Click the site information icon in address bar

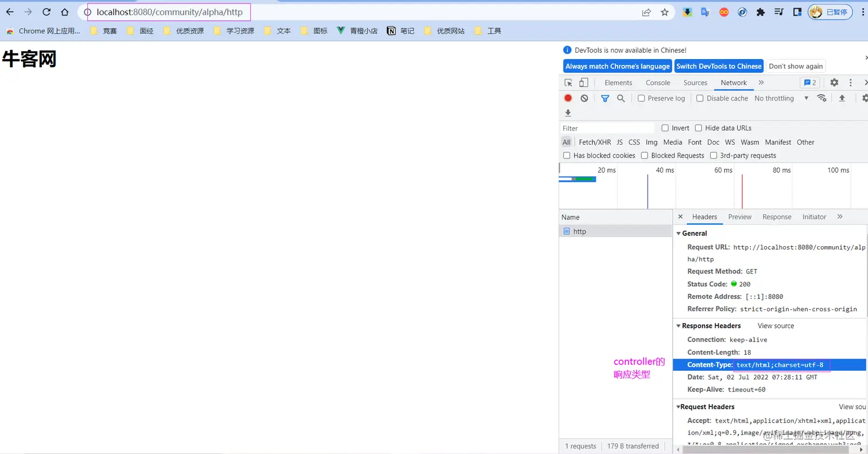click(88, 12)
